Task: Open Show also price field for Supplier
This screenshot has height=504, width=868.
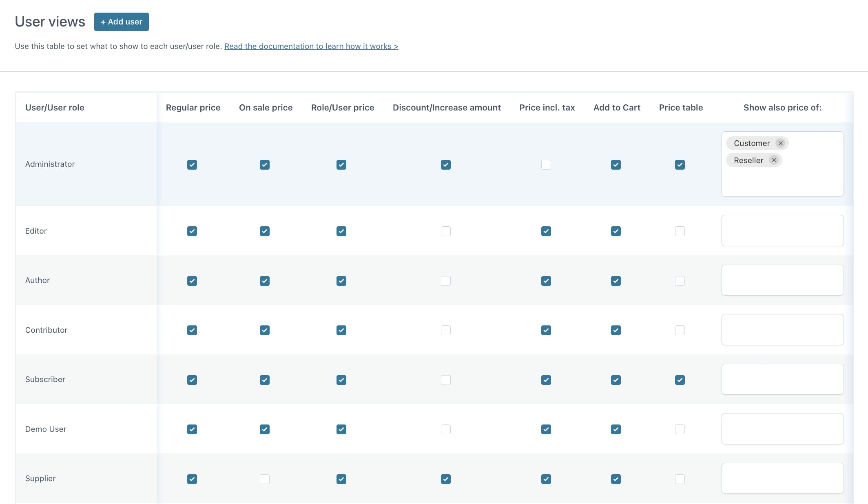Action: [782, 478]
